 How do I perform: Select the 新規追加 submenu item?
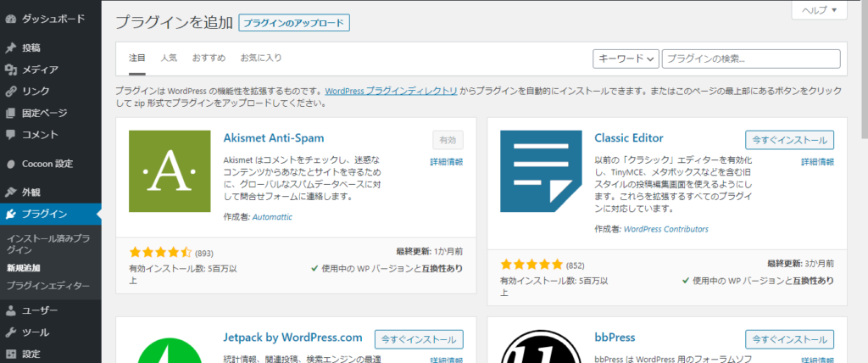click(x=23, y=268)
